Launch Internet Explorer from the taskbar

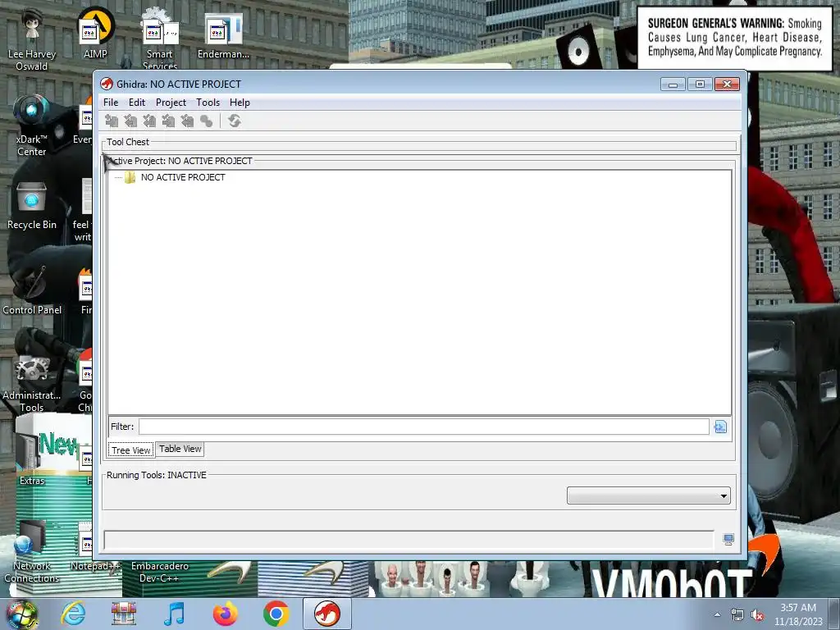tap(73, 614)
